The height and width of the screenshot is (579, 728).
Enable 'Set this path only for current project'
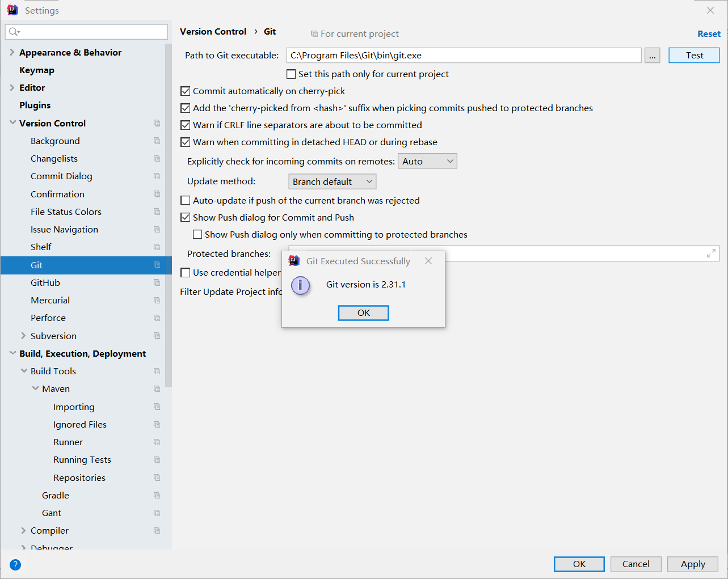pyautogui.click(x=291, y=74)
